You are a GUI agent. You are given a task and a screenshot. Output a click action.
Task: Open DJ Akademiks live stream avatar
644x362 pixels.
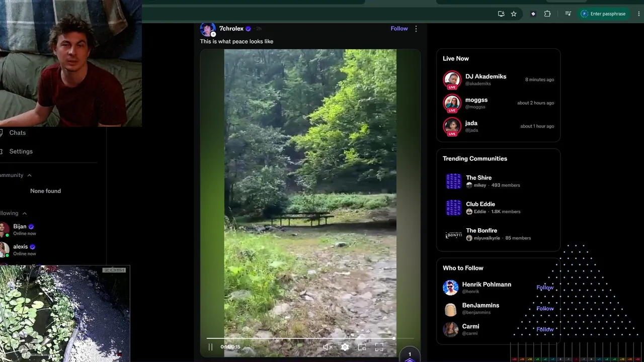click(x=452, y=79)
